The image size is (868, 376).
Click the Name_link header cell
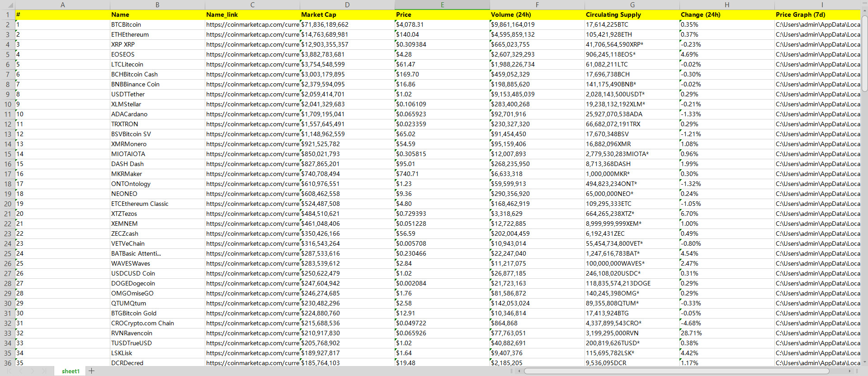coord(252,14)
